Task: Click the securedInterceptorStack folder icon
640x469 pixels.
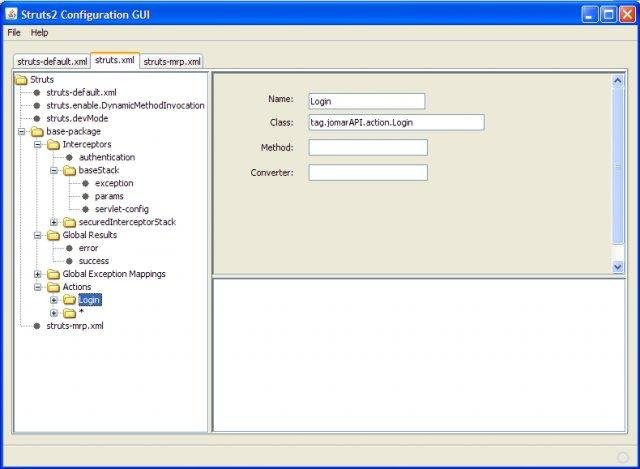Action: [70, 222]
